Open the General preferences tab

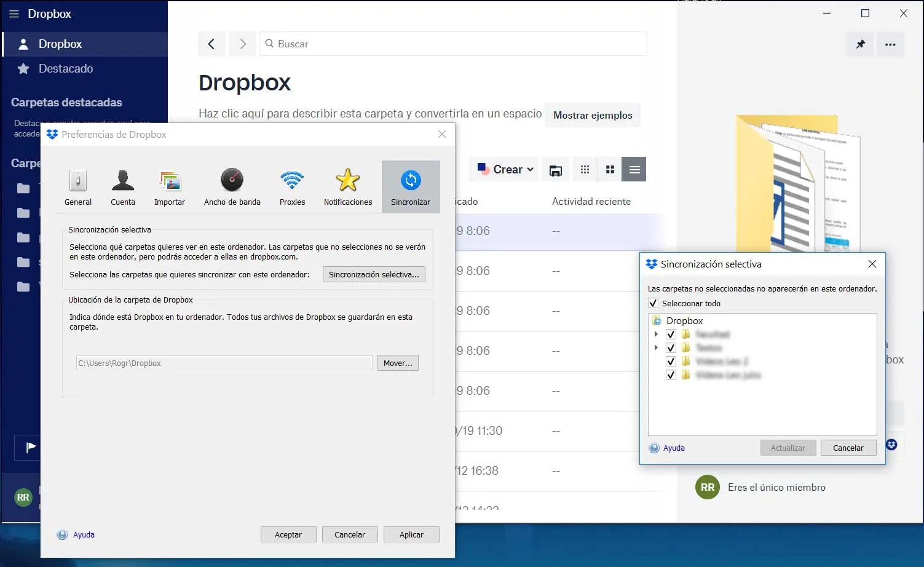(x=78, y=187)
